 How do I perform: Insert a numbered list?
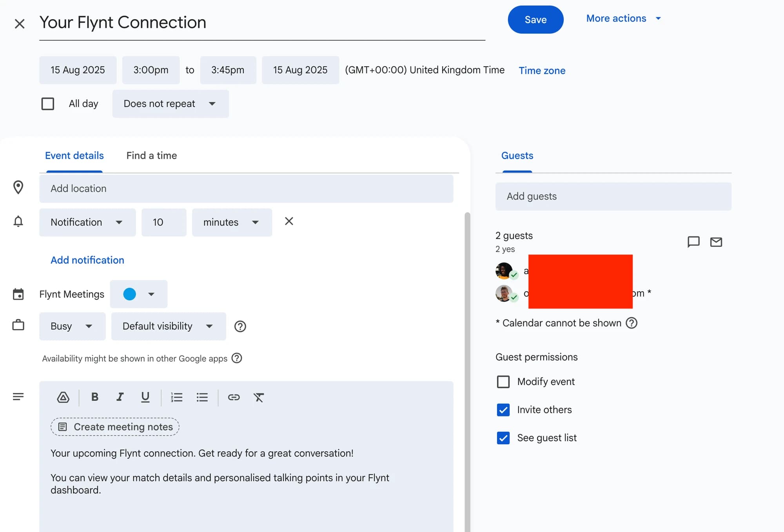[x=176, y=397]
